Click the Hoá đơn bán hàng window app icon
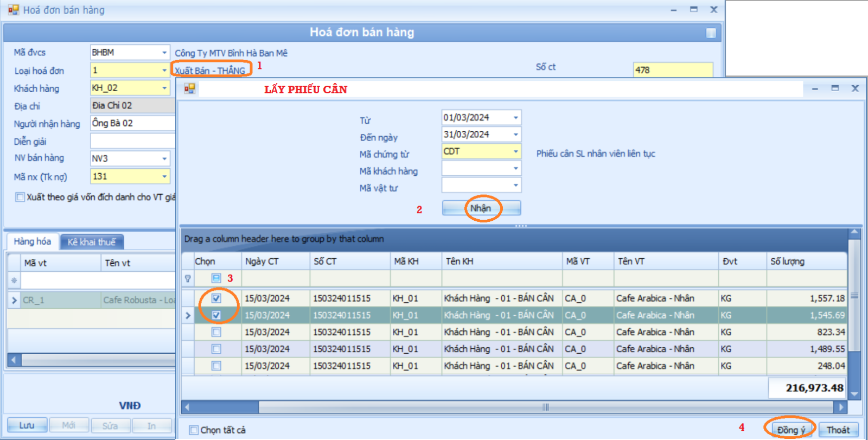Image resolution: width=868 pixels, height=440 pixels. coord(13,10)
